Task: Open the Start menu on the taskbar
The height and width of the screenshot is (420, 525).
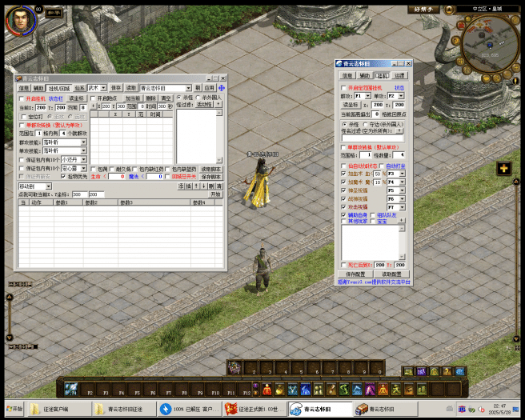Action: click(x=14, y=409)
